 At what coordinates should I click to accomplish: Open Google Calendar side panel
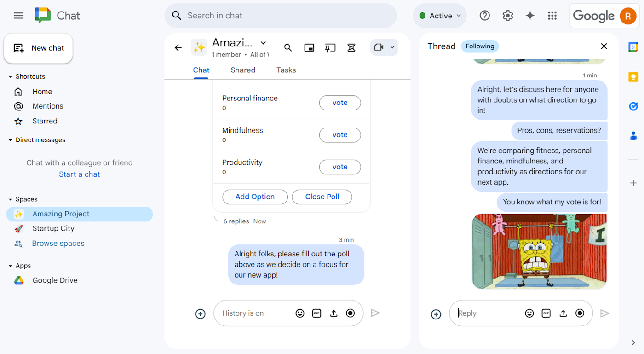pyautogui.click(x=633, y=47)
